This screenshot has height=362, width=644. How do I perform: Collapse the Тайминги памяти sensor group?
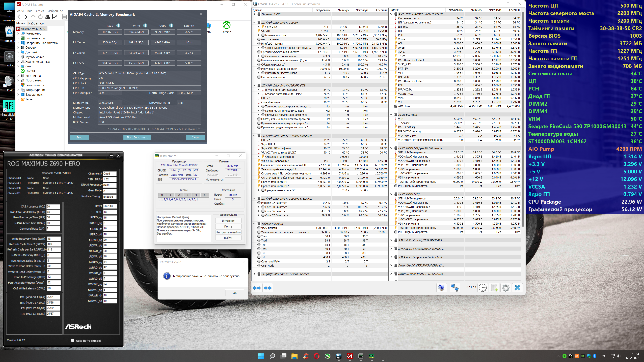coord(255,224)
